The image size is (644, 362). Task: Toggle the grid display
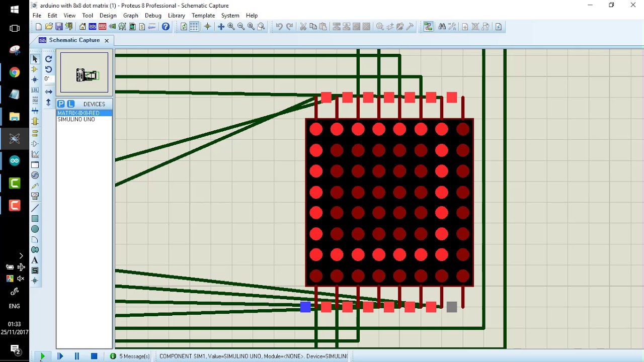[194, 27]
